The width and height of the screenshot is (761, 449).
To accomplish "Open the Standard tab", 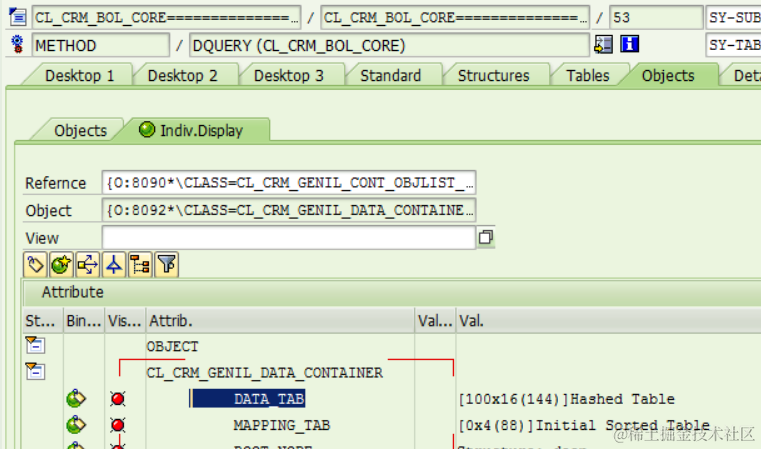I will click(x=390, y=76).
